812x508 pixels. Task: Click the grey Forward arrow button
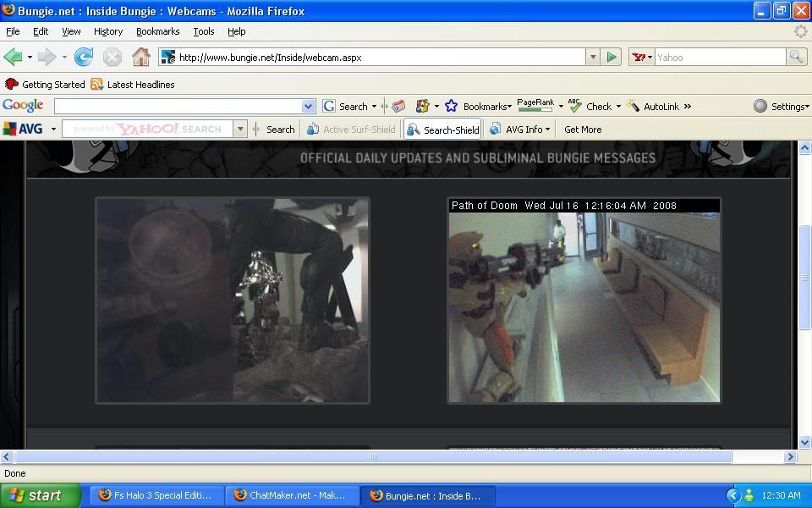(47, 57)
